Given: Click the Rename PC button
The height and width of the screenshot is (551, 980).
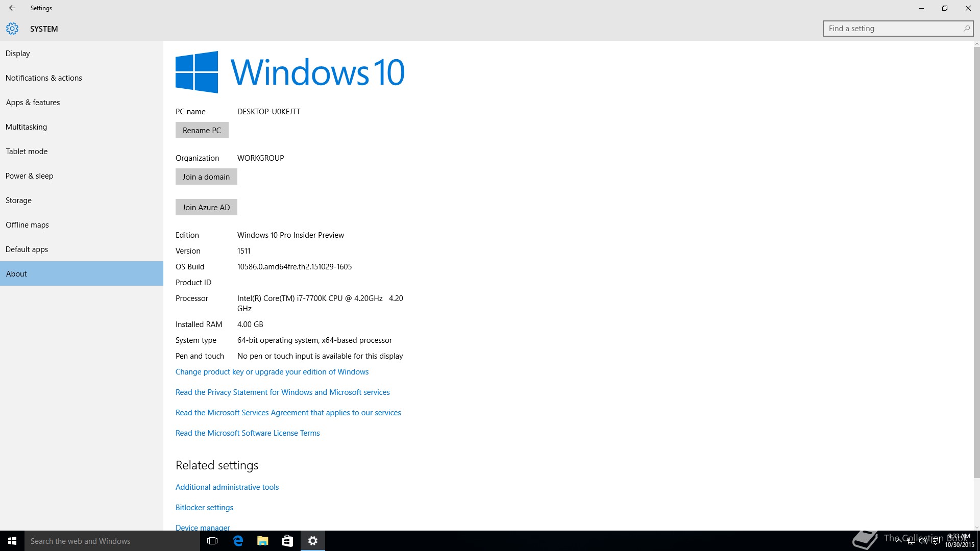Looking at the screenshot, I should [202, 130].
